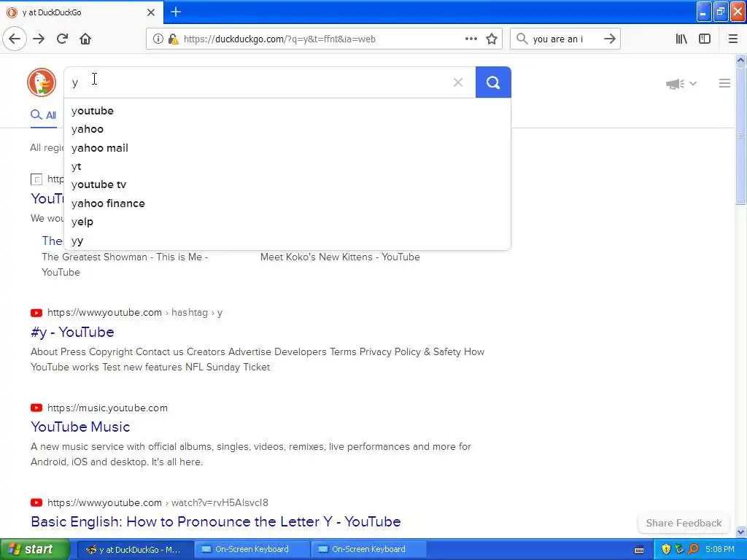The height and width of the screenshot is (560, 747).
Task: Open the page actions three-dot menu
Action: click(471, 39)
